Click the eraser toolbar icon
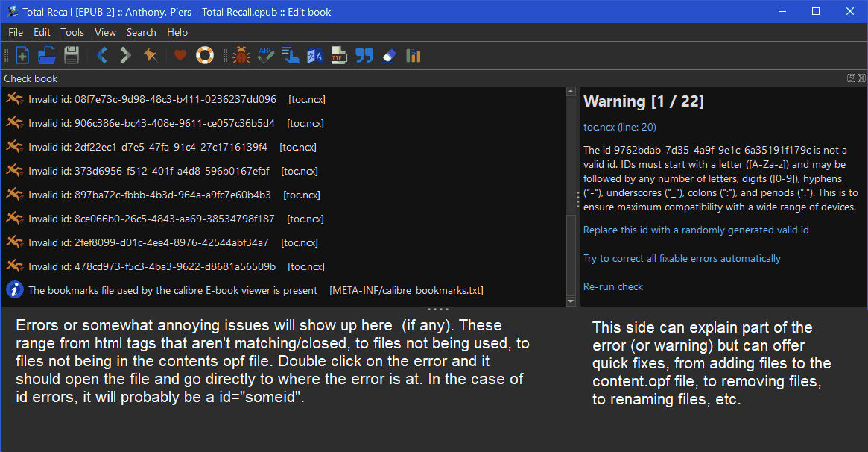The image size is (868, 452). pyautogui.click(x=389, y=55)
